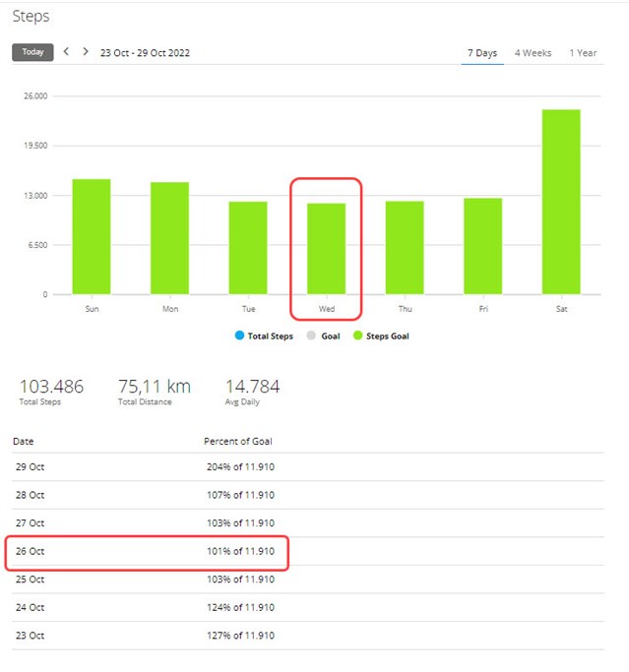Click the 101% of 11.910 cell

tap(240, 552)
